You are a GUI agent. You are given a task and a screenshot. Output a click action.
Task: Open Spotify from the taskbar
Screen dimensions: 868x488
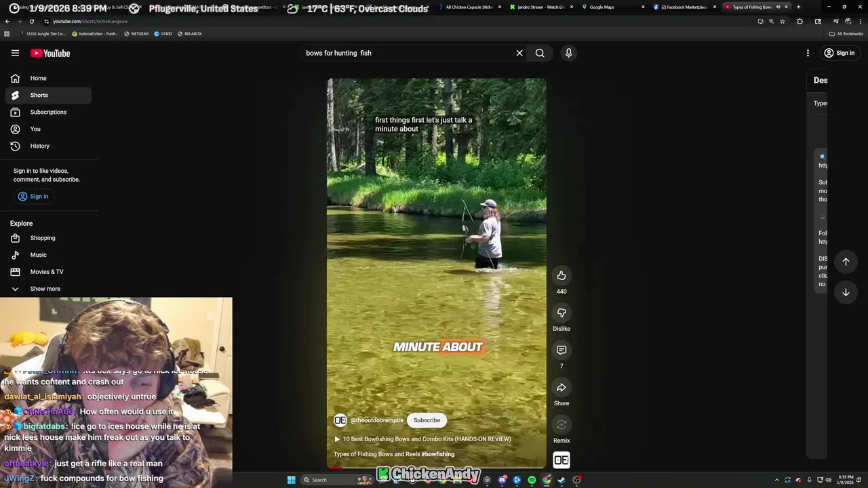[532, 480]
